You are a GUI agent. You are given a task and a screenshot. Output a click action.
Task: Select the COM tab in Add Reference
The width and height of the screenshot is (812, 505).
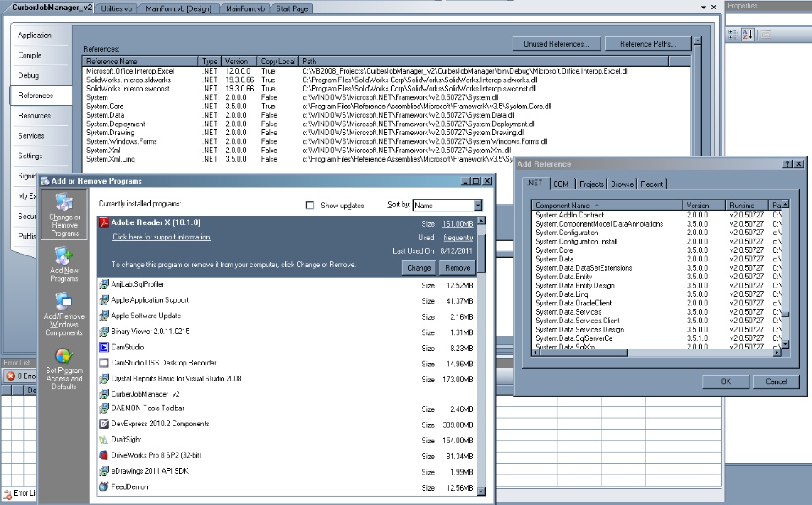tap(560, 184)
